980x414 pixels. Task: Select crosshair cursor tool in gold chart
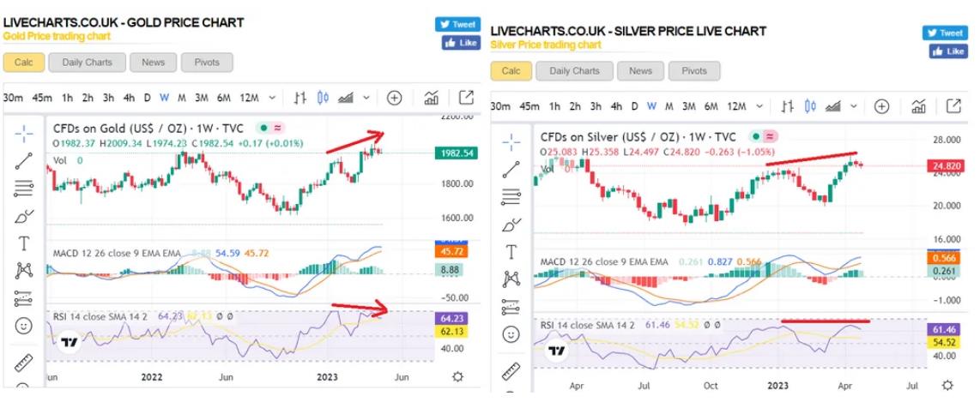[24, 133]
